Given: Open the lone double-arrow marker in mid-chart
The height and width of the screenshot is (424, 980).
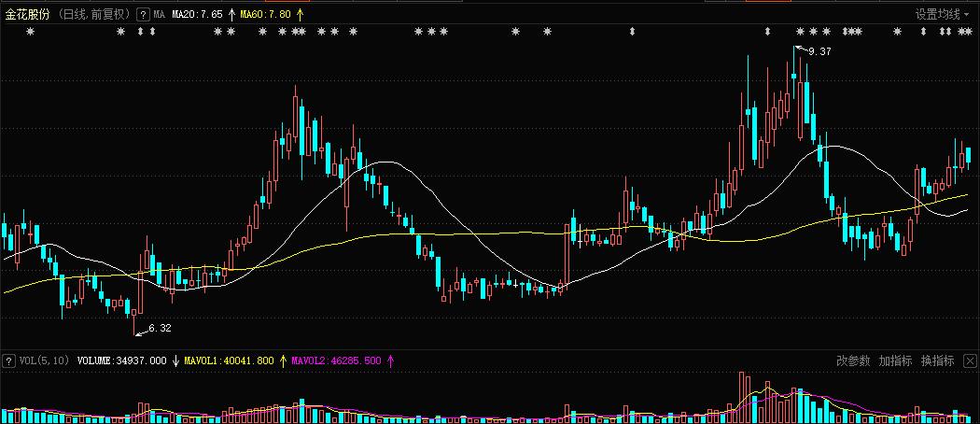Looking at the screenshot, I should click(x=632, y=31).
